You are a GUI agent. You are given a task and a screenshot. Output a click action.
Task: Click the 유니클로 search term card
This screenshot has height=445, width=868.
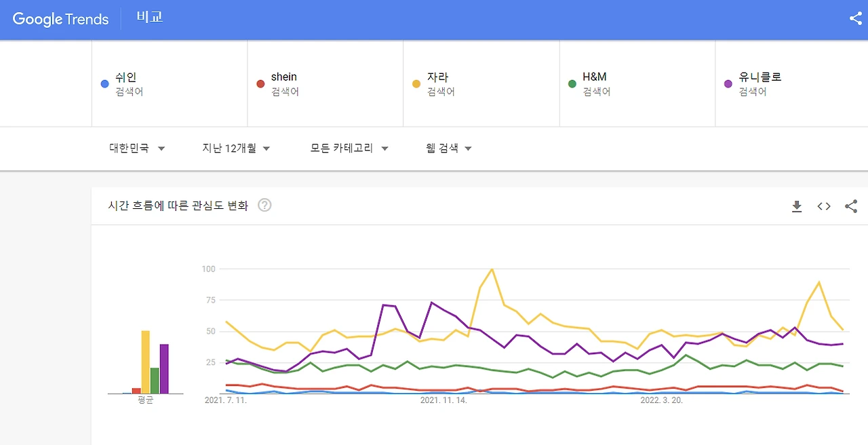791,83
